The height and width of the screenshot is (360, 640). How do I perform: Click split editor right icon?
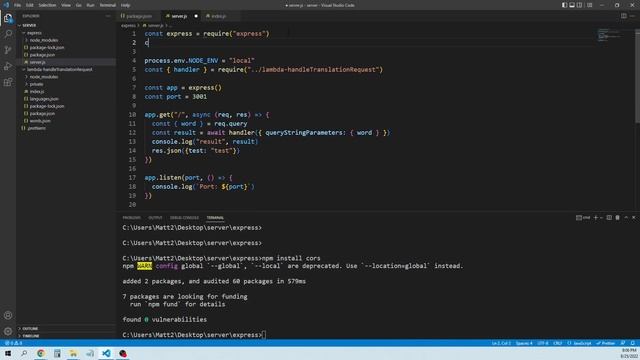(624, 16)
